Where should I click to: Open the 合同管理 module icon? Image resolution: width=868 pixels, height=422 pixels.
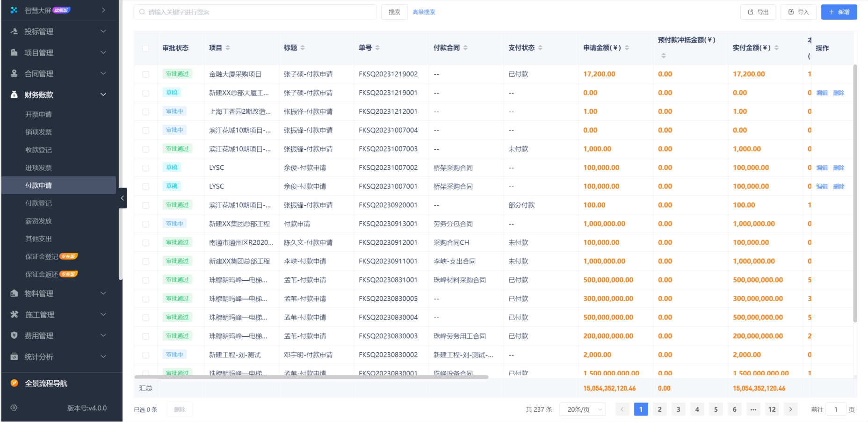pos(14,73)
